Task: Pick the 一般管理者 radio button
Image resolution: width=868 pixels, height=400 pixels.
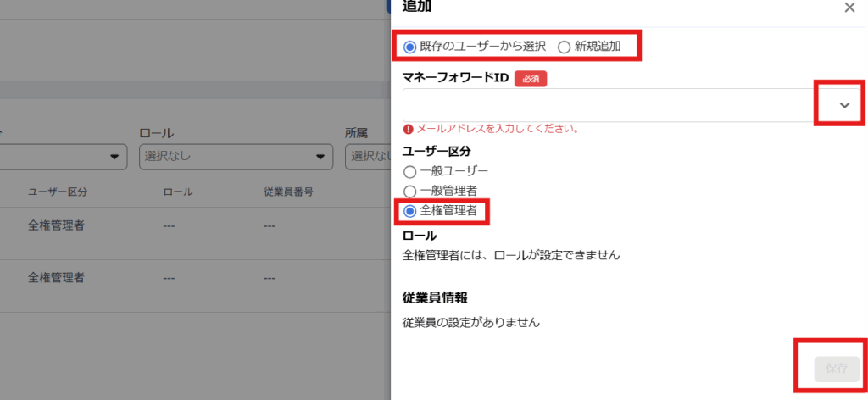Action: 410,192
